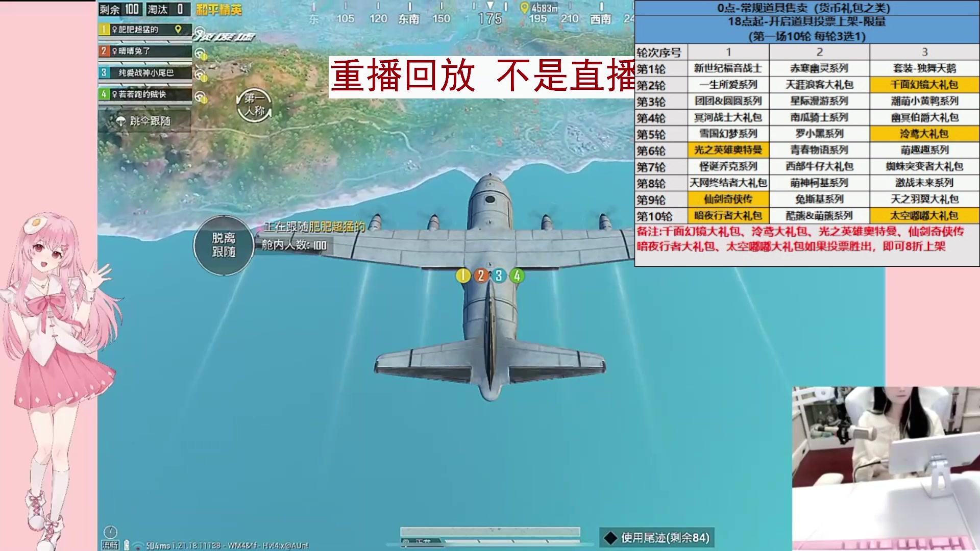The width and height of the screenshot is (980, 551).
Task: Click teammate 3 纯爱战神小尾巴 name bar
Action: (144, 73)
